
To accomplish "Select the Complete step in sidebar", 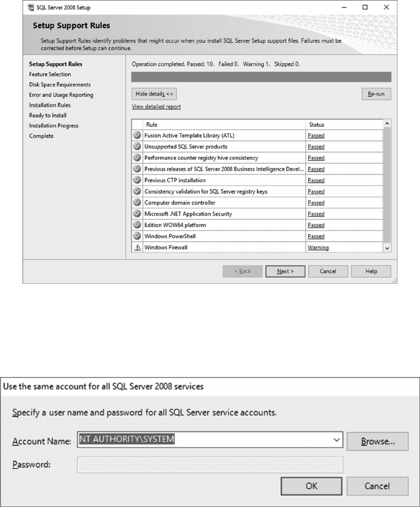I will coord(41,136).
